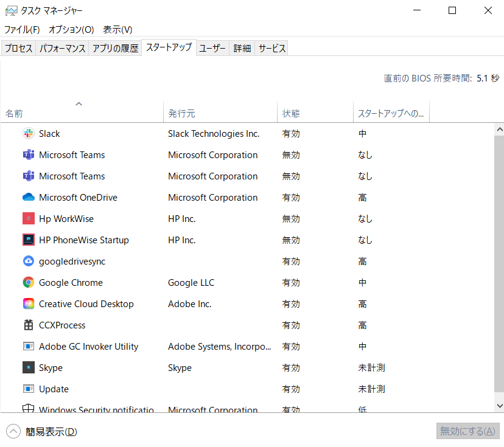The width and height of the screenshot is (504, 447).
Task: Maximize the Task Manager window
Action: pos(452,10)
